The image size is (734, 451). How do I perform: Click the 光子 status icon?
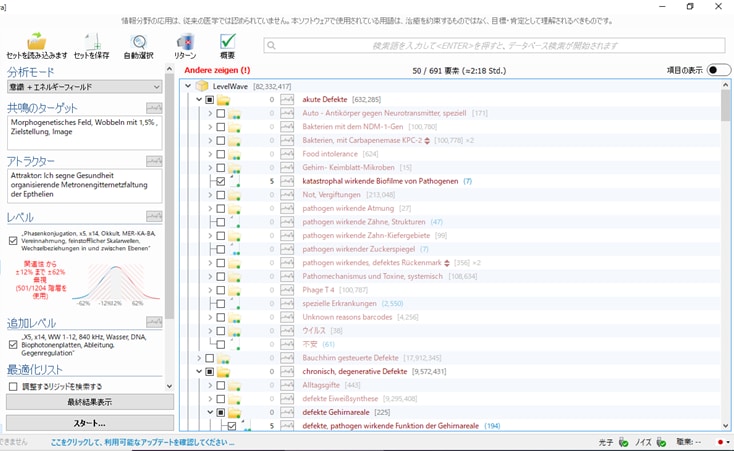tap(624, 442)
